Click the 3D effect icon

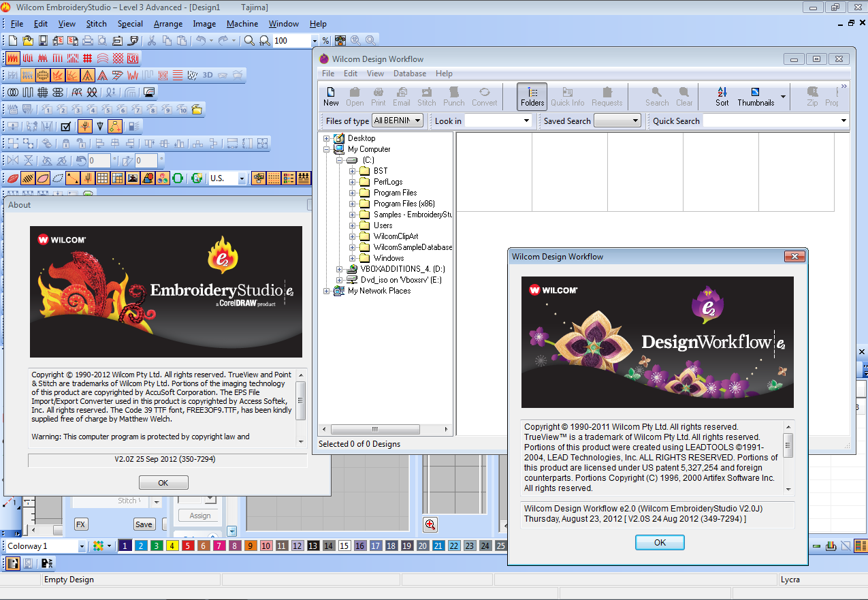[208, 75]
